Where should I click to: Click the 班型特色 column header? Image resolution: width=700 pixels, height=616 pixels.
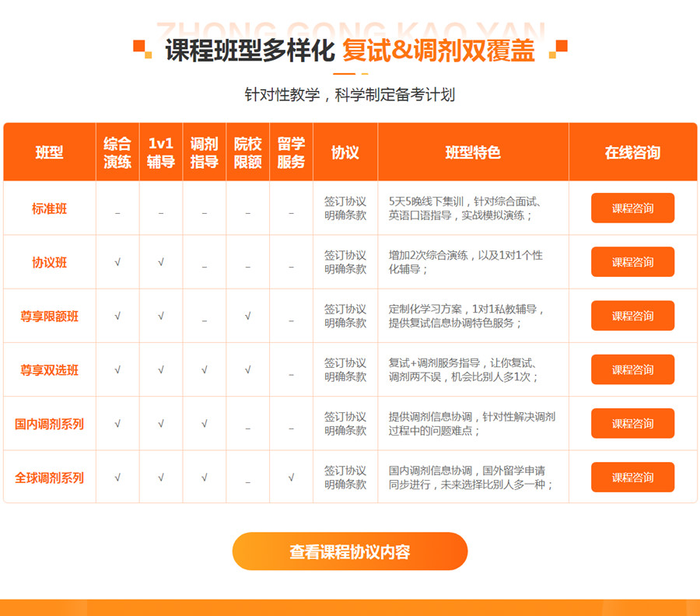[473, 152]
